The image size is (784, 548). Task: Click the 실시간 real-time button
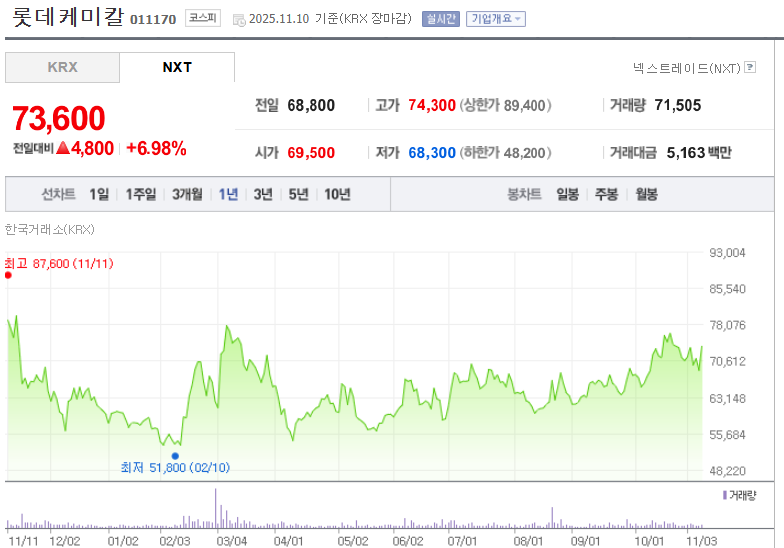point(440,19)
